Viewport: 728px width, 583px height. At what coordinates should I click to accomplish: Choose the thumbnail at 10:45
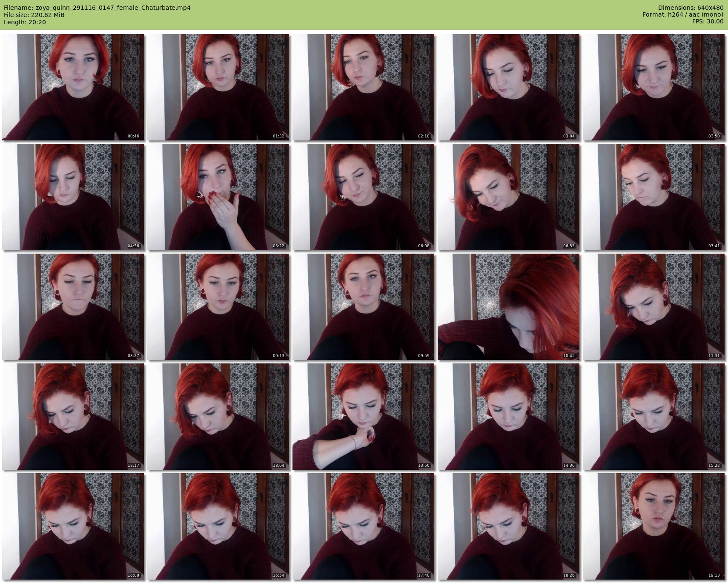point(509,307)
